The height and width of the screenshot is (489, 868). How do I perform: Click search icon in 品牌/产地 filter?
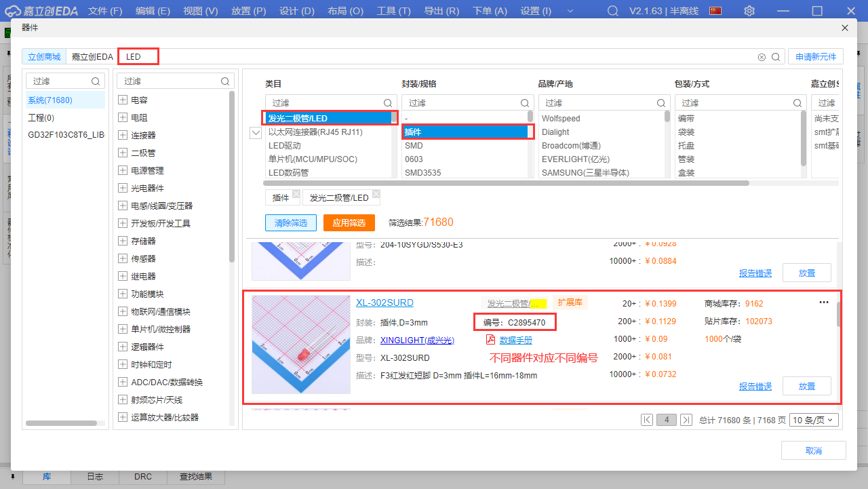point(661,103)
